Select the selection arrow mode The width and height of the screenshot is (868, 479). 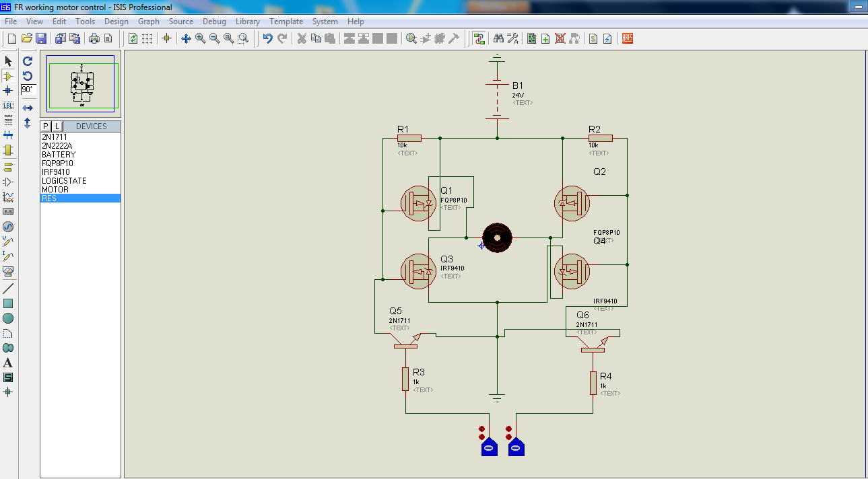pyautogui.click(x=8, y=61)
